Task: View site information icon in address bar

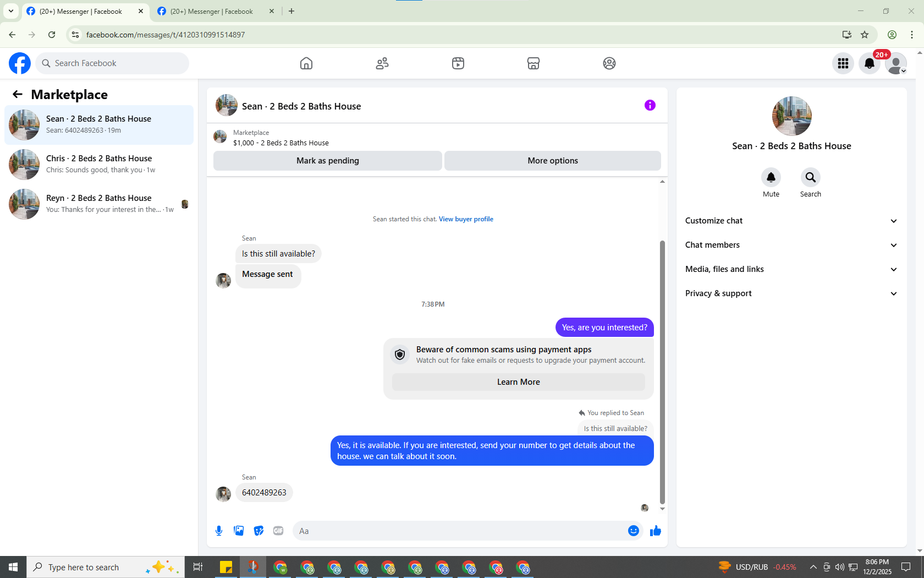Action: coord(75,35)
